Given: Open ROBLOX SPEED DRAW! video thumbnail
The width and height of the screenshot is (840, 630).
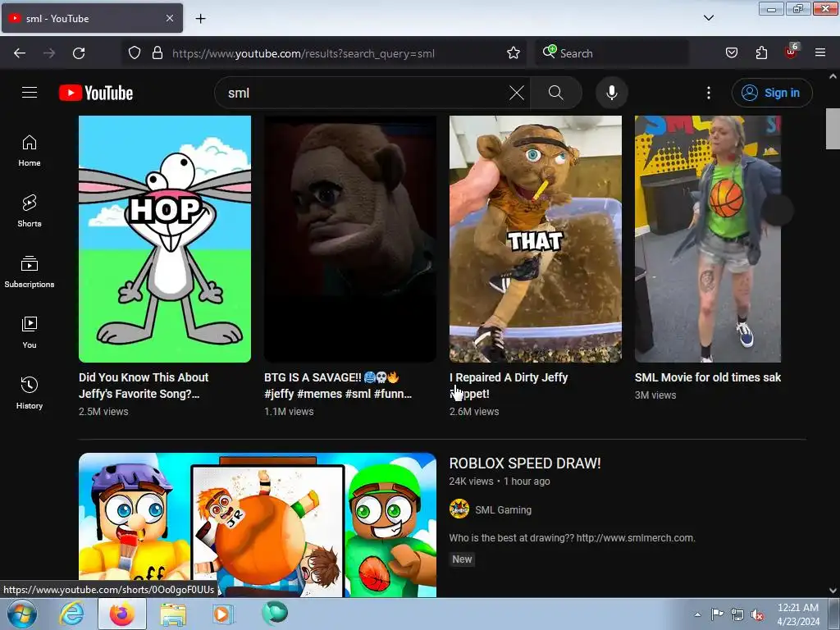Looking at the screenshot, I should pos(257,525).
